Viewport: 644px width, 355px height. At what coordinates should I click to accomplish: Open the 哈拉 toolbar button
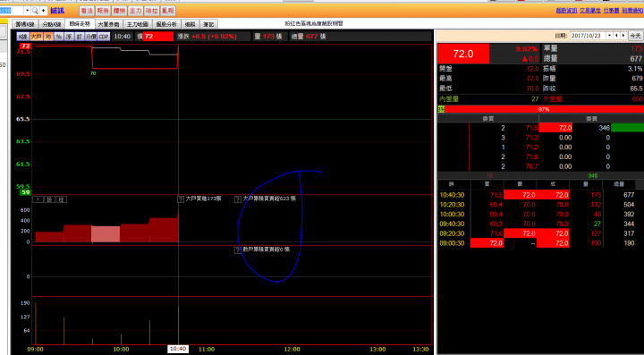pos(151,11)
